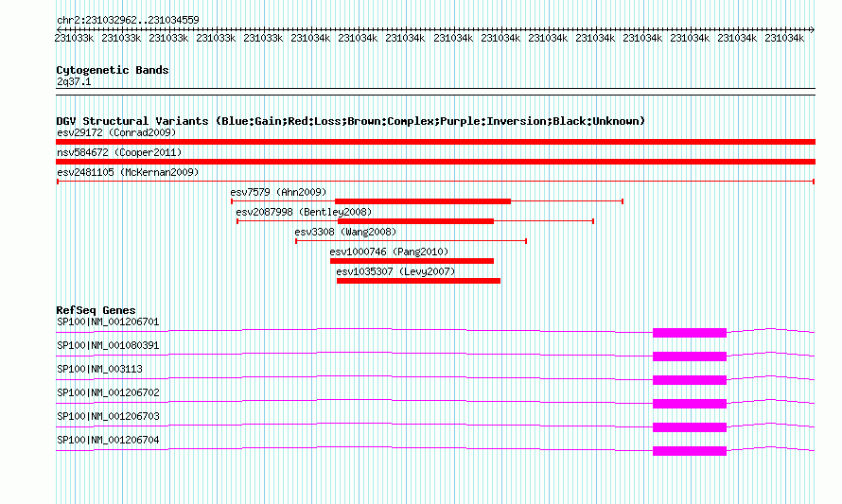This screenshot has height=504, width=842.
Task: Open variant label esv3308 (Wang2008)
Action: (345, 232)
